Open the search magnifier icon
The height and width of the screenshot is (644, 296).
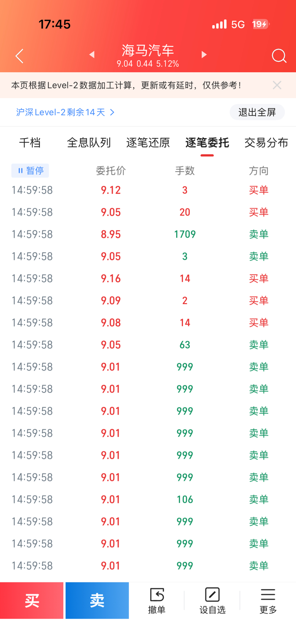coord(279,56)
